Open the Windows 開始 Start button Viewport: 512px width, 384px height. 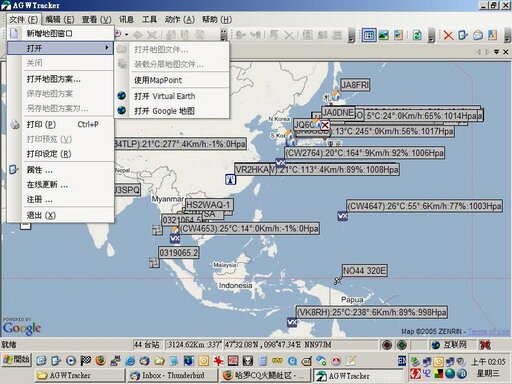pos(16,360)
